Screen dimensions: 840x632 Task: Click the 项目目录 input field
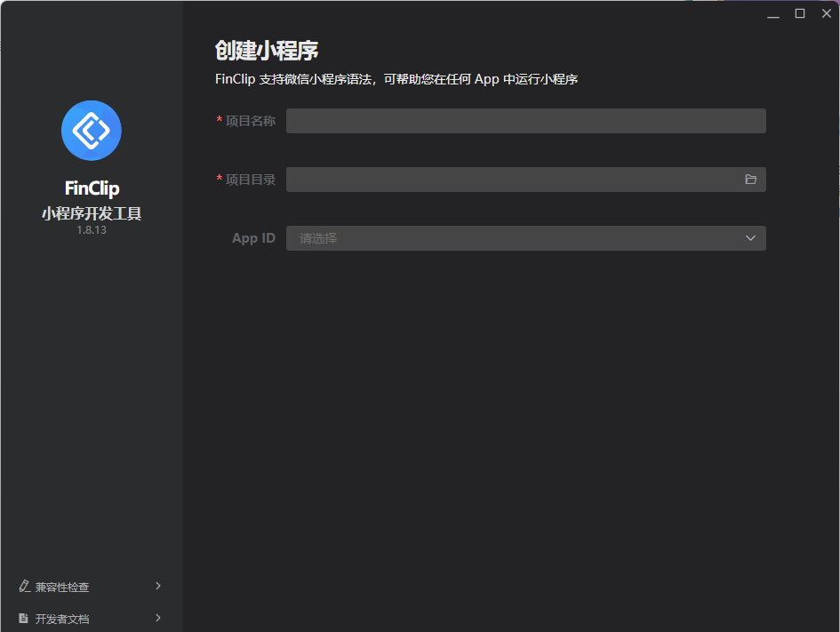click(516, 179)
